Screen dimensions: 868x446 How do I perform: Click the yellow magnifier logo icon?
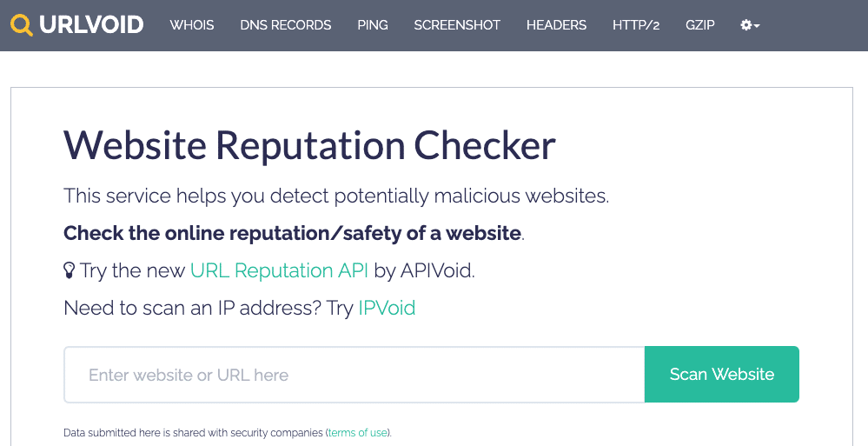22,25
